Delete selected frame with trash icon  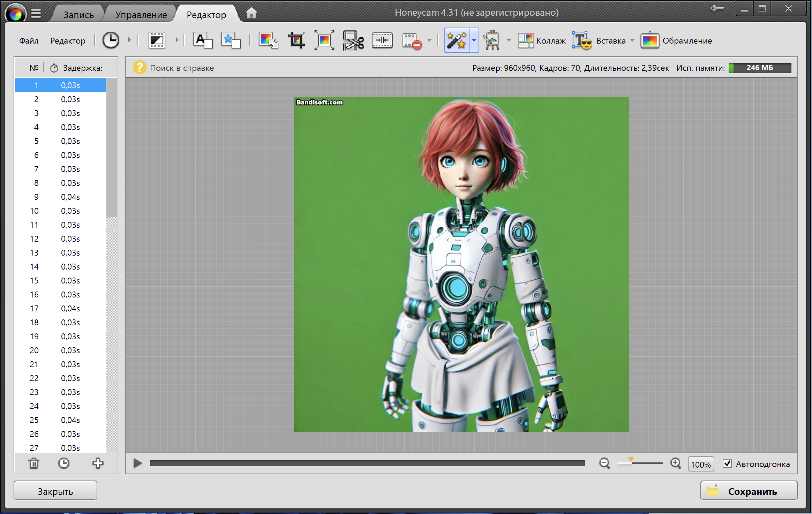(34, 463)
